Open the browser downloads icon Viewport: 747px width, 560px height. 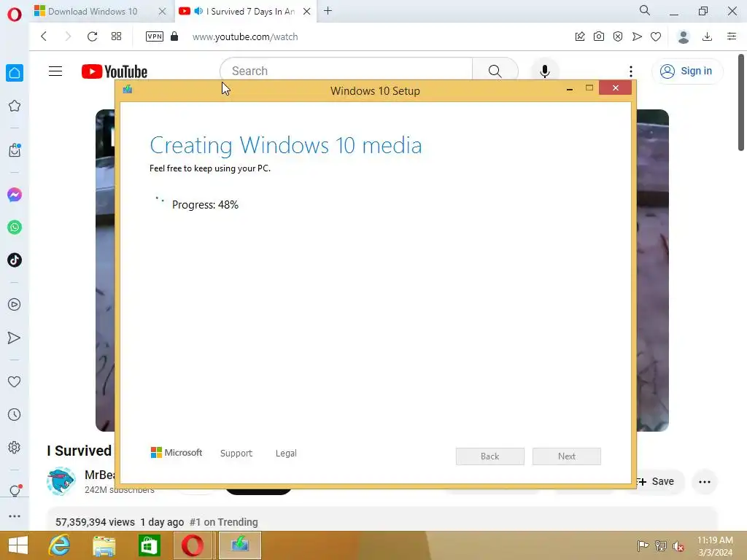tap(708, 36)
